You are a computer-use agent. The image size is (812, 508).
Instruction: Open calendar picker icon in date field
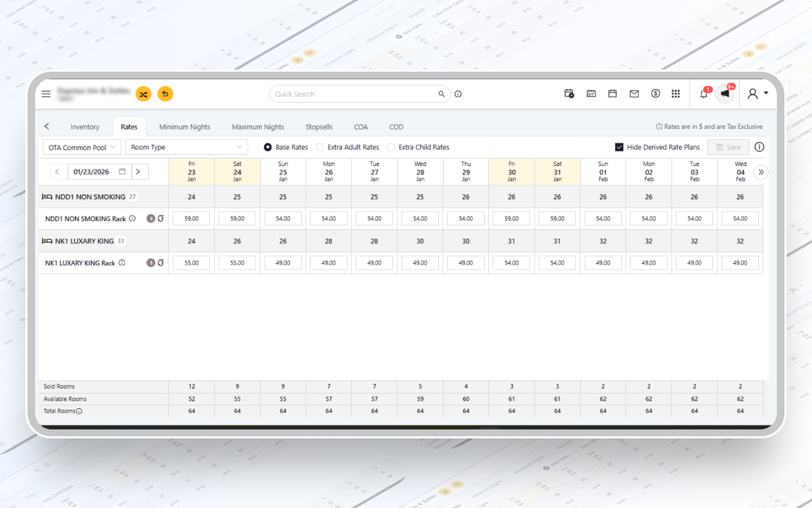coord(122,171)
